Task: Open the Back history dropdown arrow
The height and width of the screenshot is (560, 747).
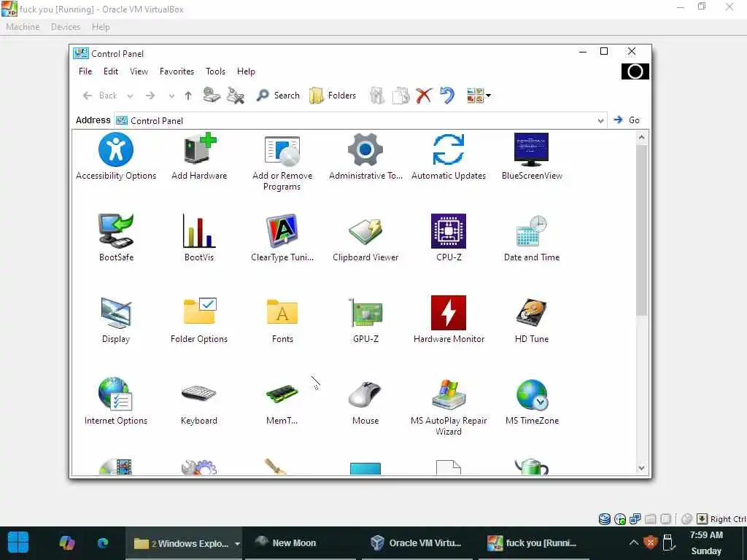Action: tap(130, 96)
